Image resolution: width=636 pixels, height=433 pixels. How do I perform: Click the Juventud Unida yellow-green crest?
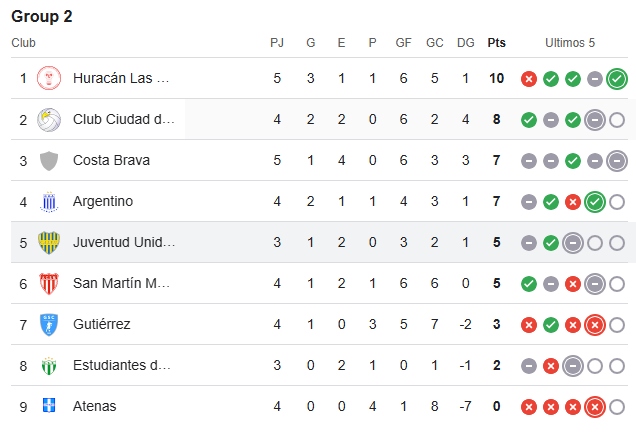(x=49, y=242)
